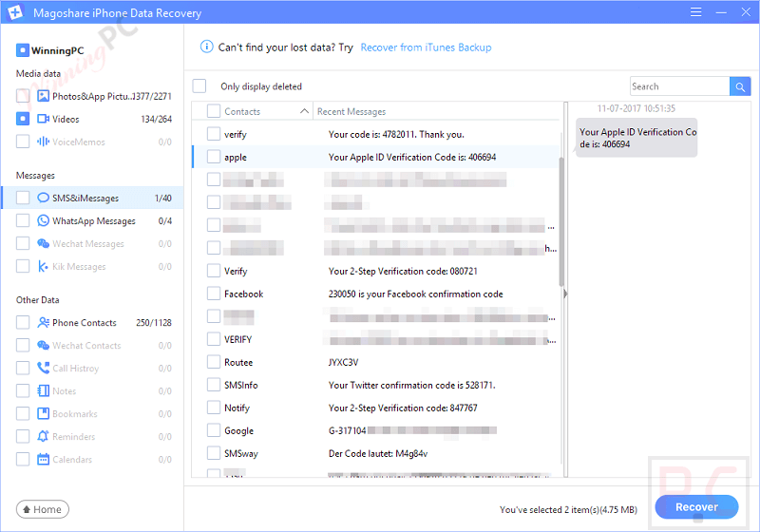This screenshot has height=532, width=760.
Task: Click the Recover button
Action: (x=696, y=506)
